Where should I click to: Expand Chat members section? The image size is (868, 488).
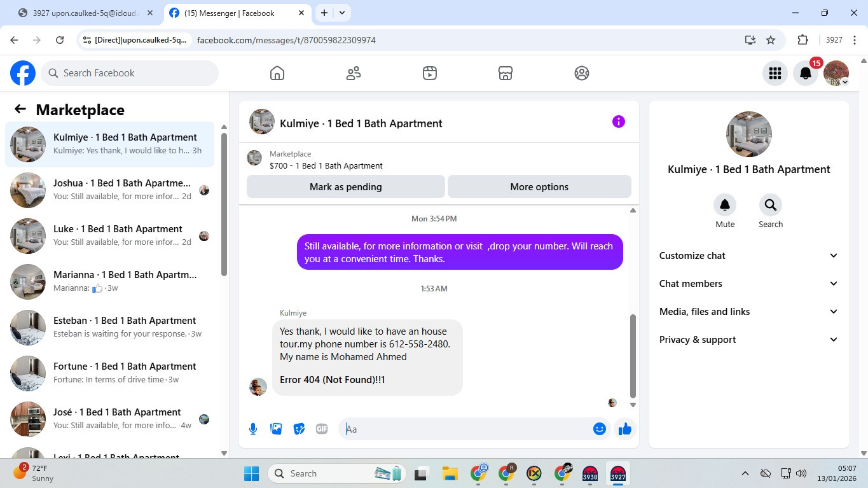(x=749, y=284)
